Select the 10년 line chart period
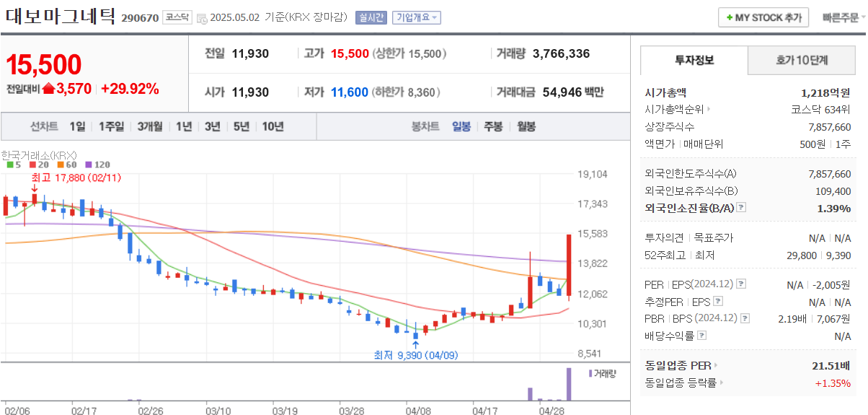Viewport: 868px width, 415px height. coord(273,126)
